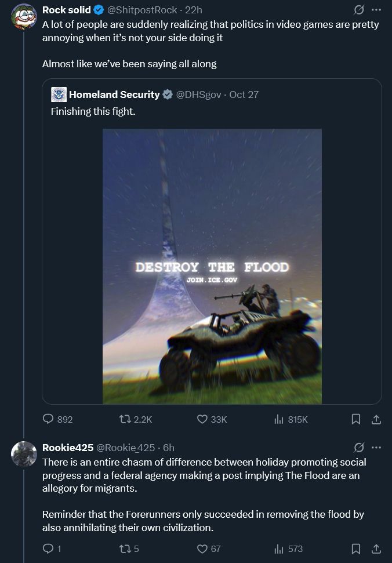Bookmark Rookie425's reply
This screenshot has height=563, width=392.
pyautogui.click(x=357, y=549)
